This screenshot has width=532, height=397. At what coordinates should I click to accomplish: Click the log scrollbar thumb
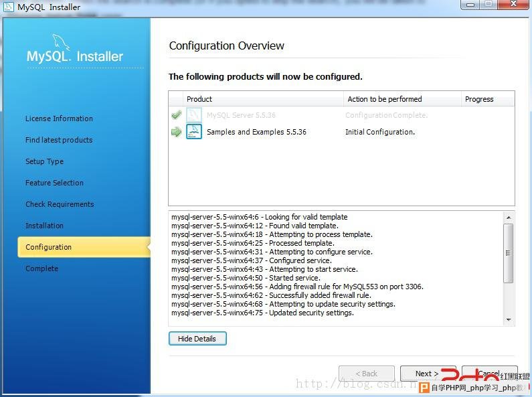[509, 253]
